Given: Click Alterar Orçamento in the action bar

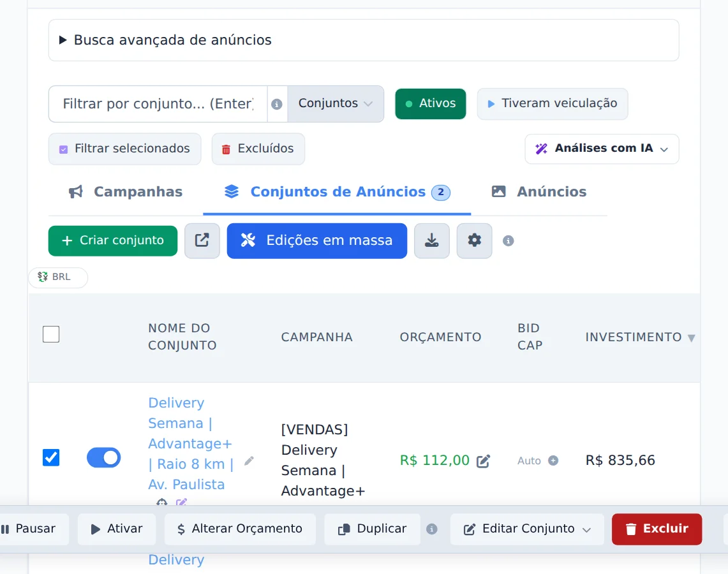Looking at the screenshot, I should 240,529.
